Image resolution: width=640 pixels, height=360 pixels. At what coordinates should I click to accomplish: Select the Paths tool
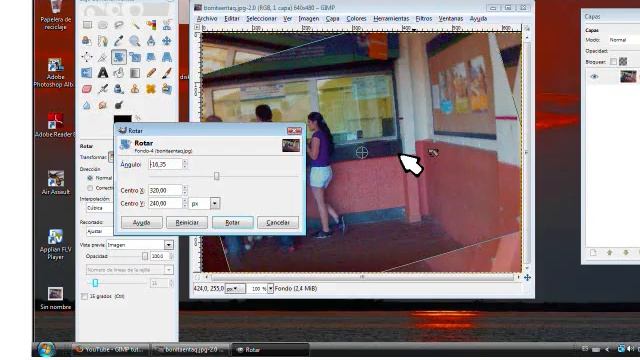click(103, 41)
